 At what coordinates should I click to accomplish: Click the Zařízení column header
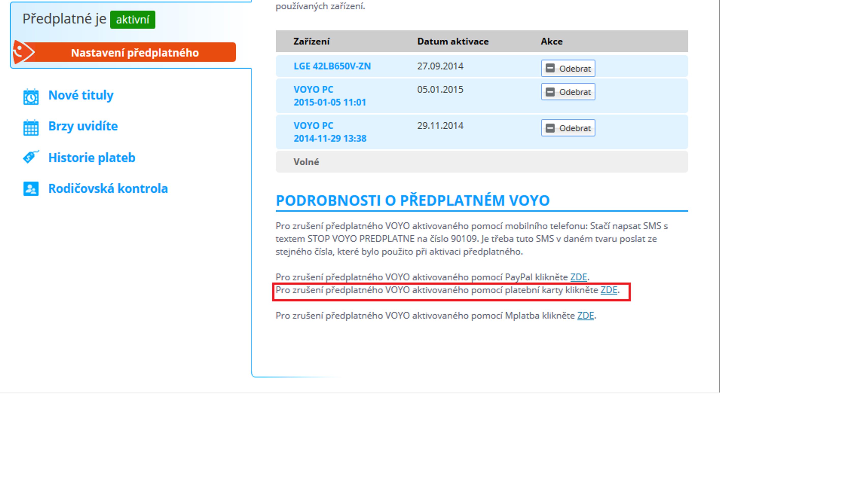pyautogui.click(x=311, y=41)
